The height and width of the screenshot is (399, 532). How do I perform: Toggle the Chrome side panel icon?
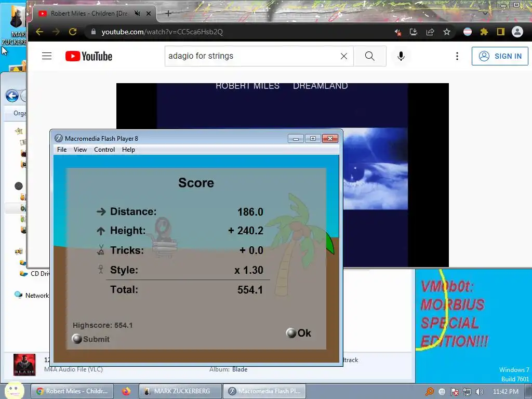pyautogui.click(x=500, y=32)
